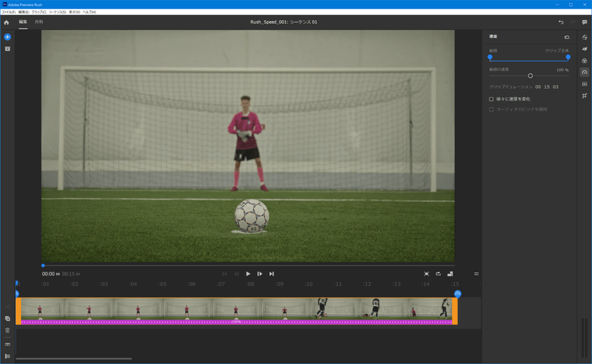
Task: Open the Project Assets panel icon
Action: [7, 49]
